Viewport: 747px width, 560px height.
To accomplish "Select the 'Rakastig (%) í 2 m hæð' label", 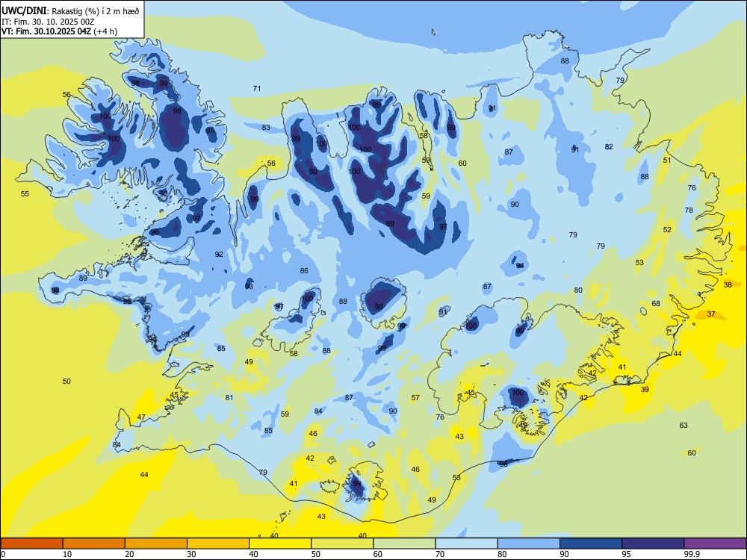I will point(96,11).
